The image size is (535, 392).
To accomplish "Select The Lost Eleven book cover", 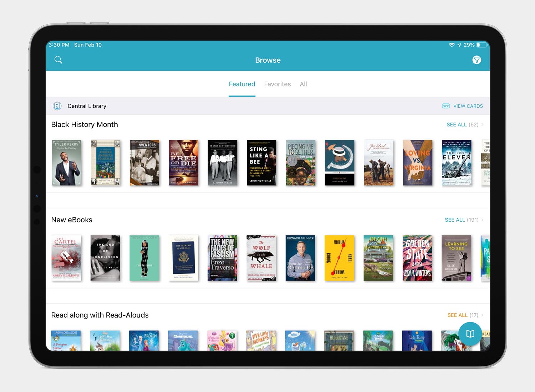I will click(457, 163).
